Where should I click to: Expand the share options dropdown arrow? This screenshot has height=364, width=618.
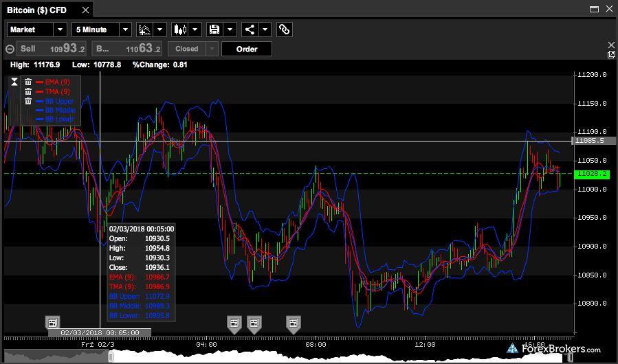tap(265, 30)
